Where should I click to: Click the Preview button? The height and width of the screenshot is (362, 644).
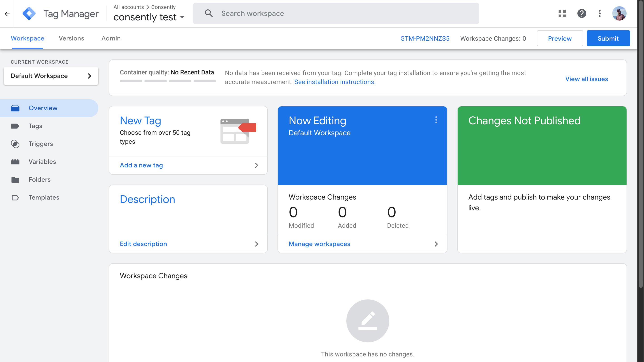pos(559,38)
